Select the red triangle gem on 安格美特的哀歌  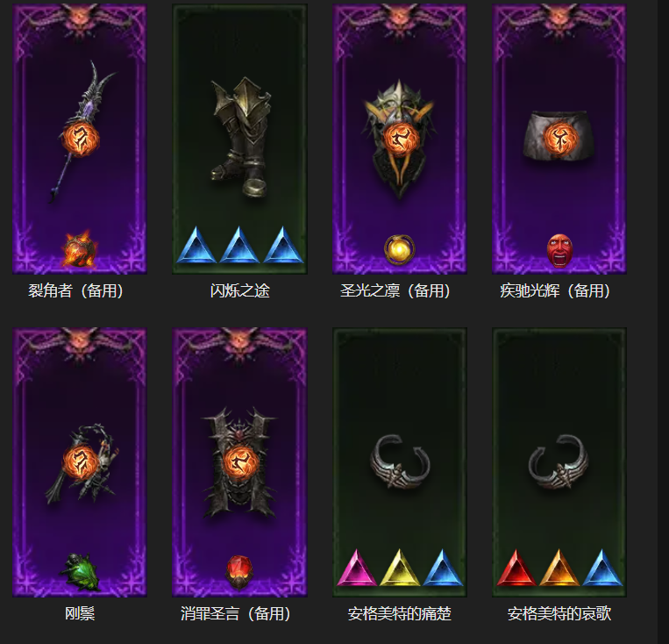(x=516, y=569)
